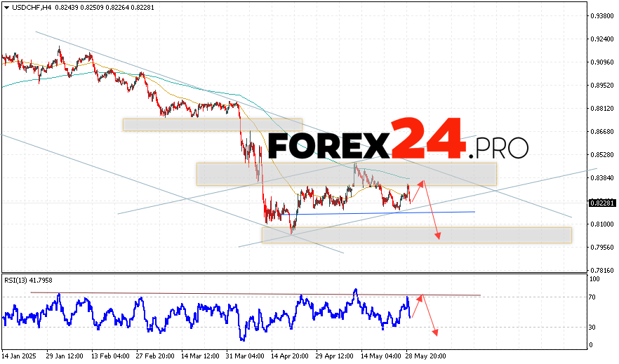Click the RSI 30 level label
This screenshot has width=619, height=364.
[593, 328]
